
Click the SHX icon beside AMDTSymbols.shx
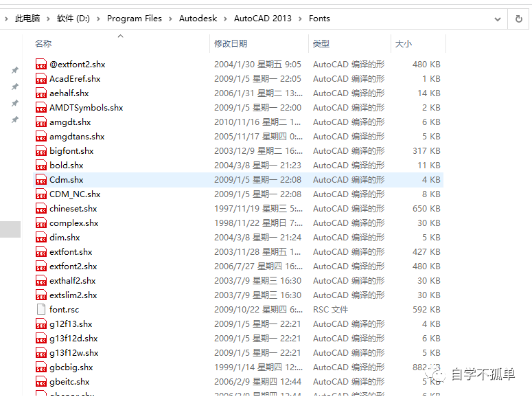(41, 108)
